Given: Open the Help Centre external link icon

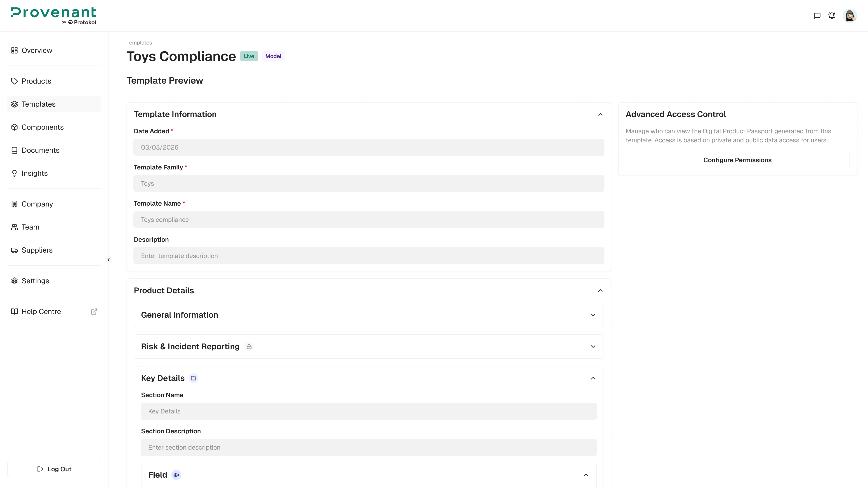Looking at the screenshot, I should click(x=94, y=312).
